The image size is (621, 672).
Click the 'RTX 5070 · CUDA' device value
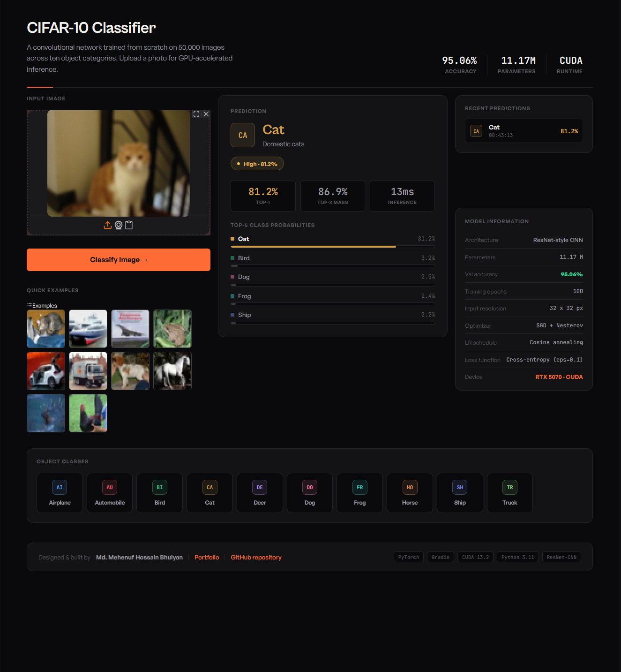click(559, 377)
